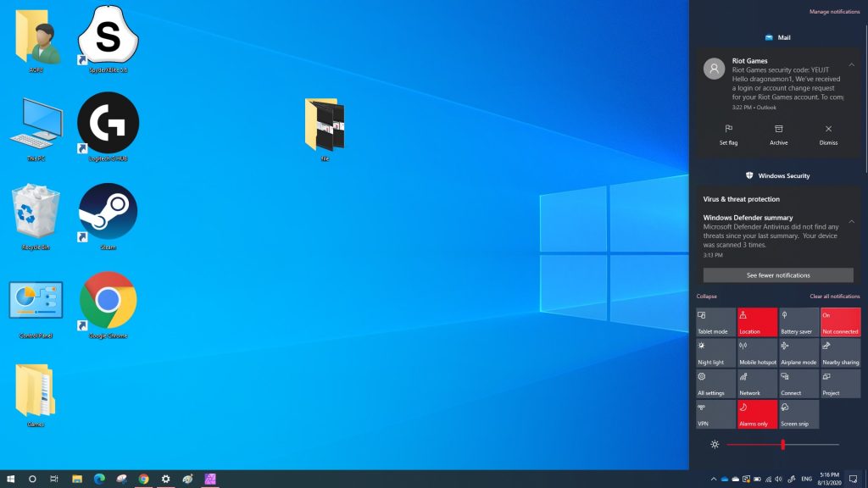Image resolution: width=868 pixels, height=488 pixels.
Task: Close Action Center via taskbar notification icon
Action: pyautogui.click(x=853, y=480)
